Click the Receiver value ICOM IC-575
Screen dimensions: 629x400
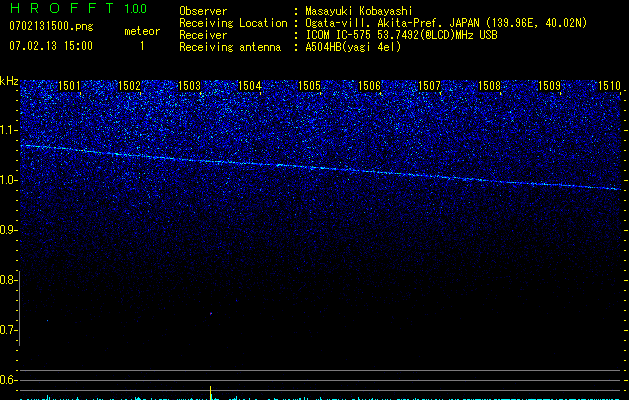(x=338, y=35)
